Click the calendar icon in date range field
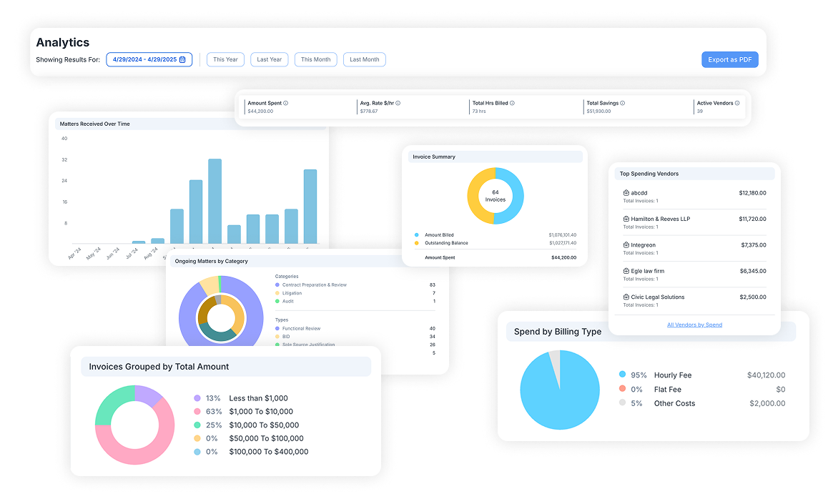 click(183, 59)
